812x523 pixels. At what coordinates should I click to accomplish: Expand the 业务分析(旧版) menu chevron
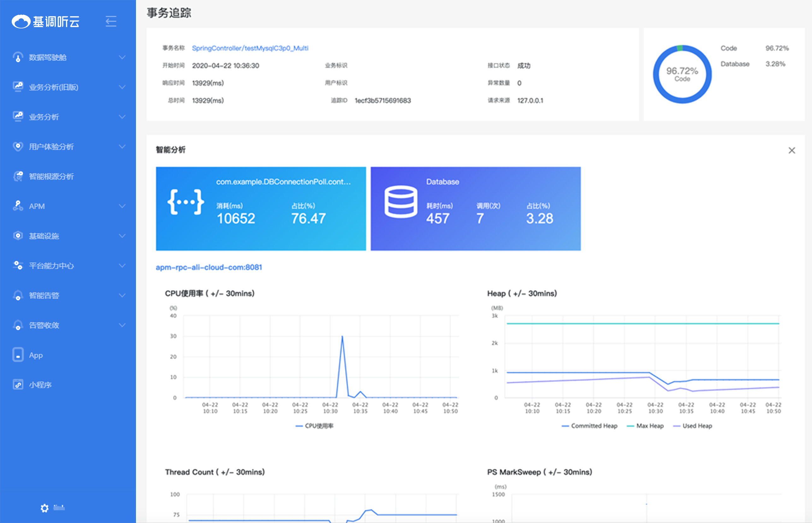pyautogui.click(x=122, y=87)
